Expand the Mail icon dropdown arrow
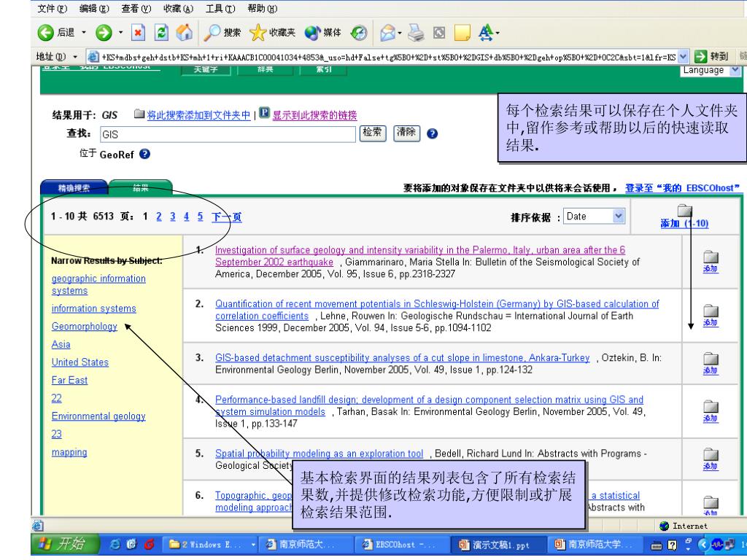 [x=400, y=33]
